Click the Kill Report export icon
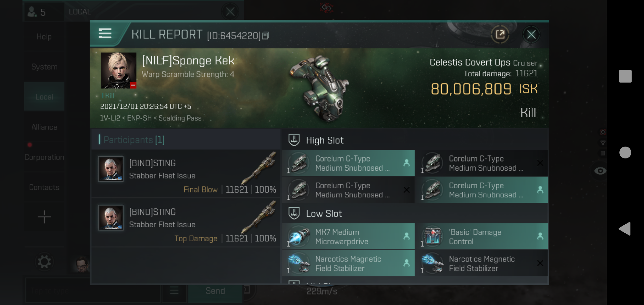 [500, 34]
